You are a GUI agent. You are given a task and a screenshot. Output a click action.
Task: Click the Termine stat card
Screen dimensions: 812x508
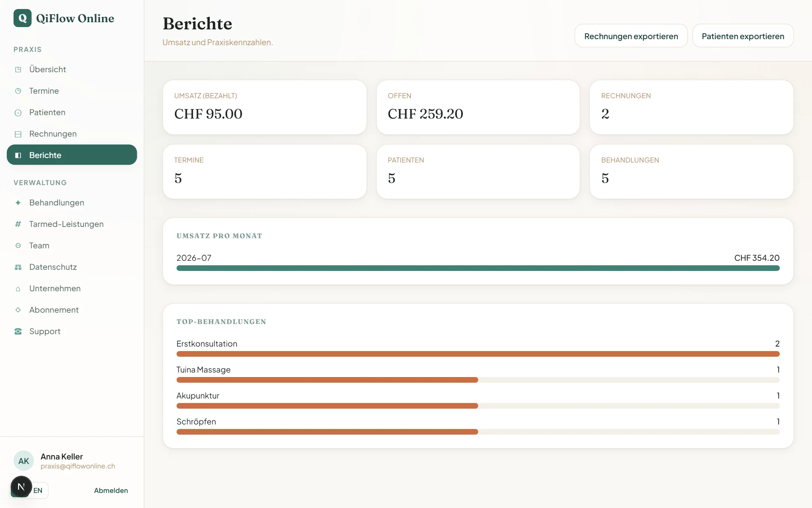pyautogui.click(x=265, y=172)
